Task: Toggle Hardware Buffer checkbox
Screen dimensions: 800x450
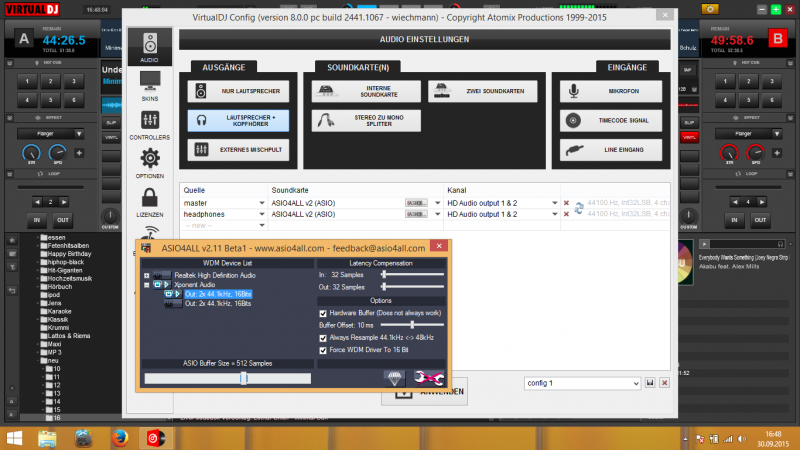Action: tap(322, 313)
